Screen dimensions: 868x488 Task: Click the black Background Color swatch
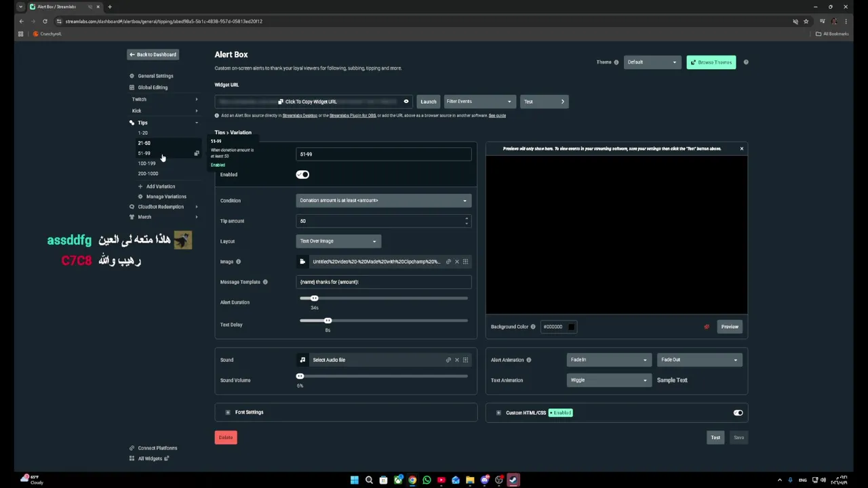[x=571, y=327]
